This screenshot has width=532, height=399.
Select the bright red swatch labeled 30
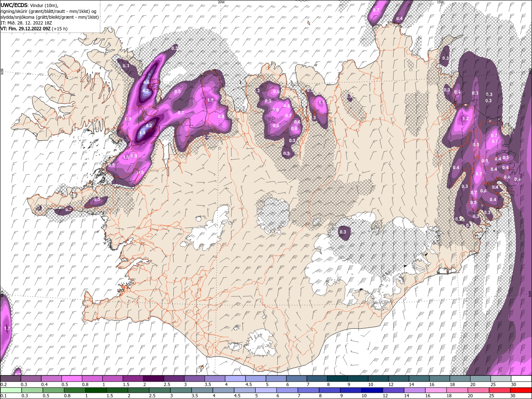pos(521,390)
